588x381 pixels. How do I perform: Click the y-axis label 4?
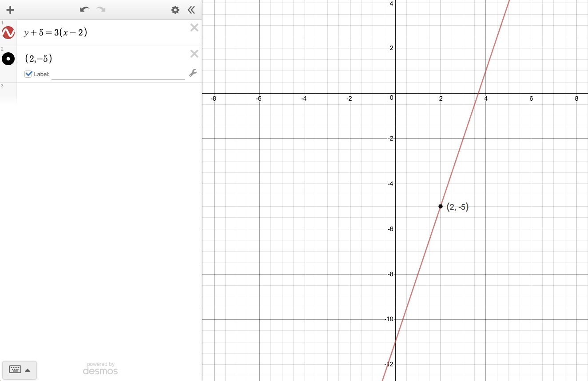(392, 4)
